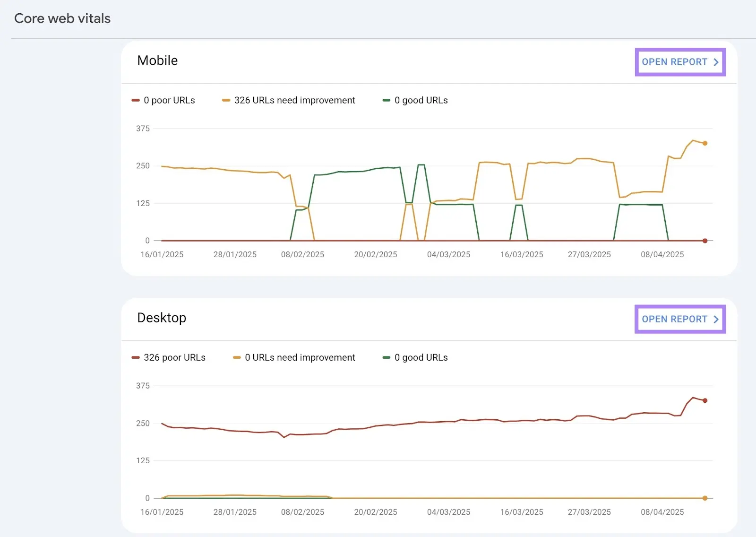Click the red legend swatch for poor URLs on Mobile
Image resolution: width=756 pixels, height=537 pixels.
[x=135, y=100]
